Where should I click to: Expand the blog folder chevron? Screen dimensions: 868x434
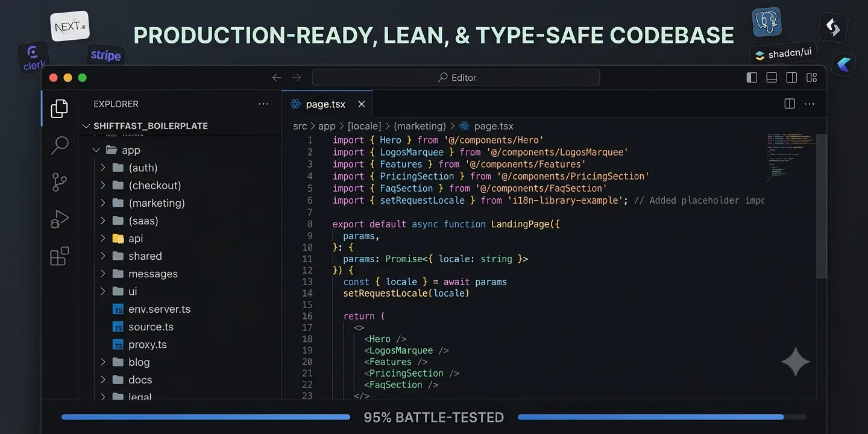pyautogui.click(x=103, y=362)
